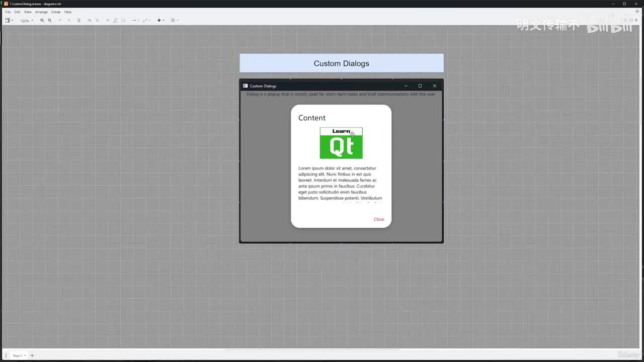Click the zoom in magnifier icon
The height and width of the screenshot is (362, 644).
coord(42,21)
